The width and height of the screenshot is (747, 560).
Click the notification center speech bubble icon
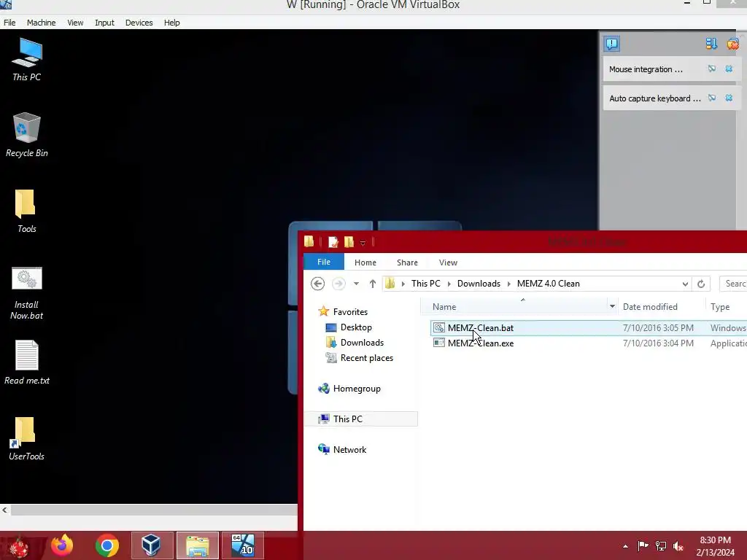612,44
